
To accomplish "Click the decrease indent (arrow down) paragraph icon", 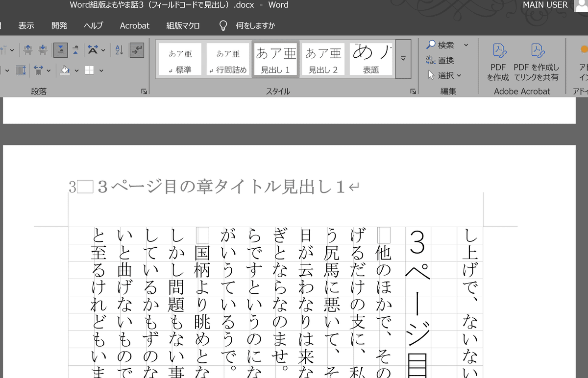I will pos(43,49).
